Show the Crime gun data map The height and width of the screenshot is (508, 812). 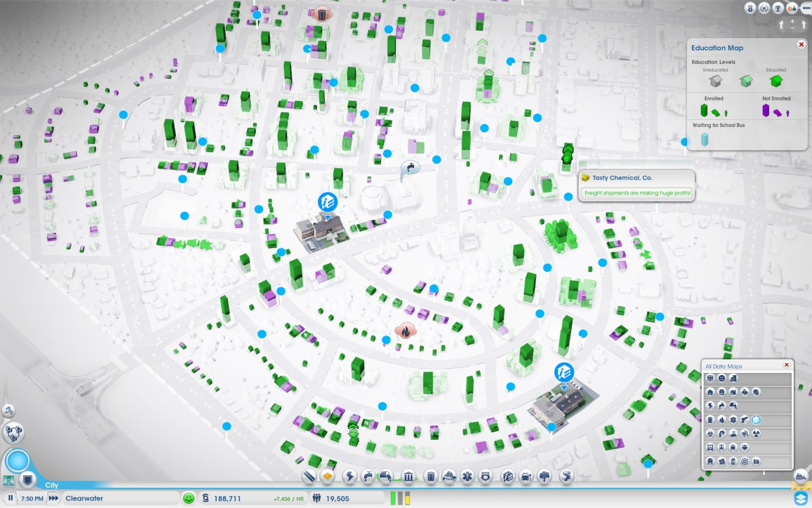pos(745,420)
